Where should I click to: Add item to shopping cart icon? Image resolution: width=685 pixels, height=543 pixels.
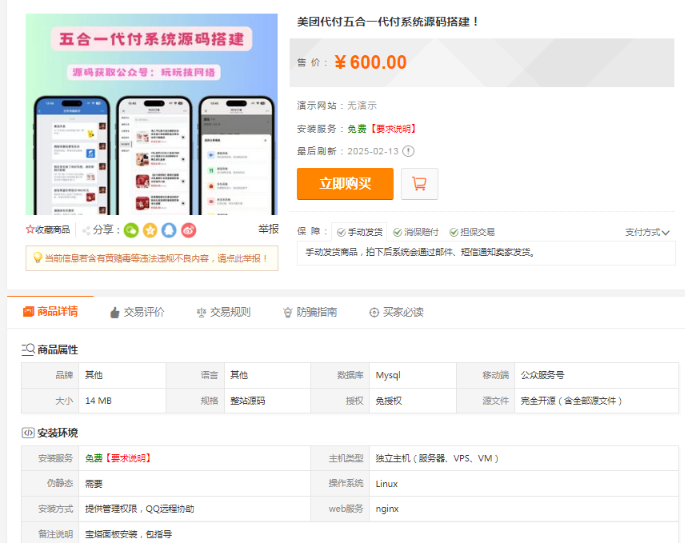pos(419,184)
